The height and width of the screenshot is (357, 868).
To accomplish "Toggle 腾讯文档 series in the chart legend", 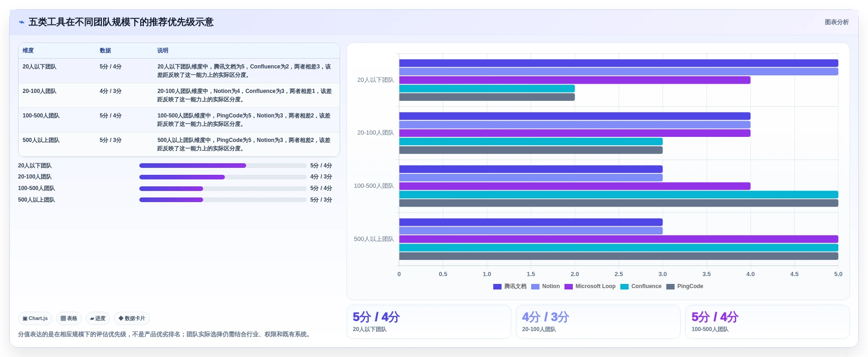I will 510,286.
